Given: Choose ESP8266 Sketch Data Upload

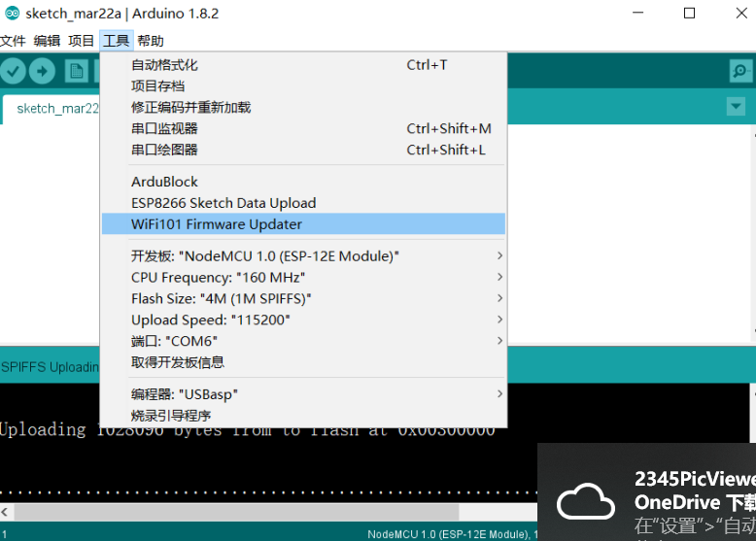Looking at the screenshot, I should click(x=304, y=203).
